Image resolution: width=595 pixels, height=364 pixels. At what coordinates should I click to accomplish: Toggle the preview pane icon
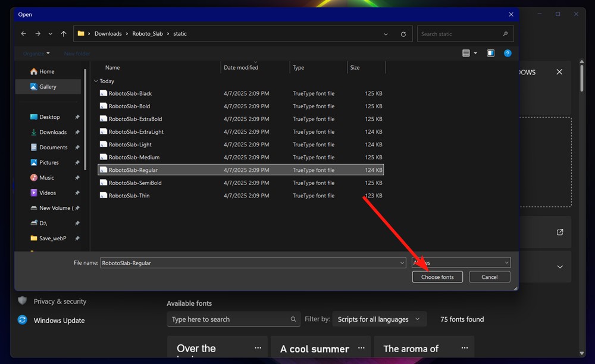click(x=491, y=53)
